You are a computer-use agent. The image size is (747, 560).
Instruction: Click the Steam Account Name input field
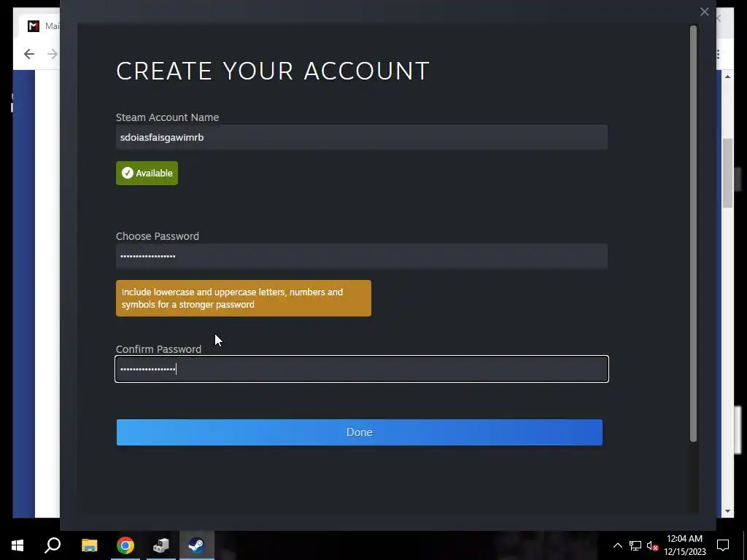click(x=362, y=137)
